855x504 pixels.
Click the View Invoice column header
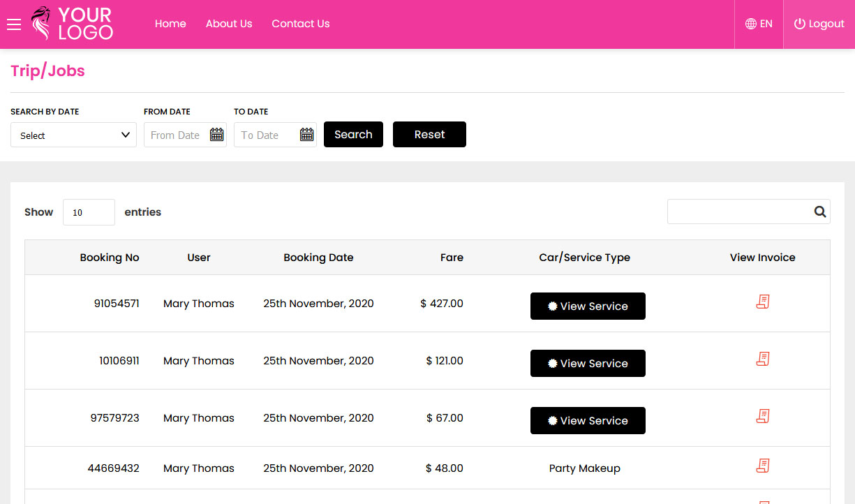point(763,258)
